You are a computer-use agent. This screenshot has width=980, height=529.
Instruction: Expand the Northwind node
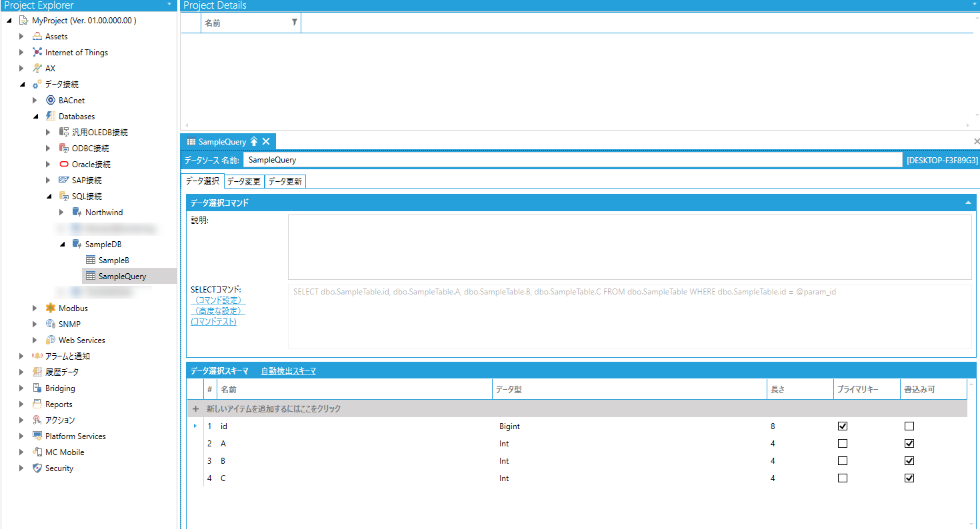pyautogui.click(x=61, y=213)
